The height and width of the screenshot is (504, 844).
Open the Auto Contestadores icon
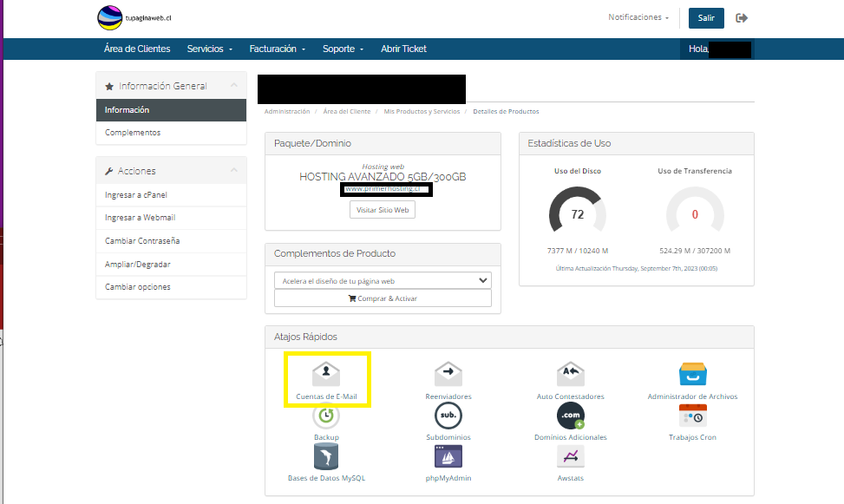[x=570, y=374]
